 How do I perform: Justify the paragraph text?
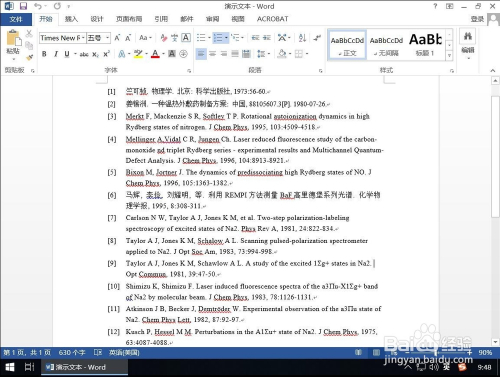tap(235, 54)
